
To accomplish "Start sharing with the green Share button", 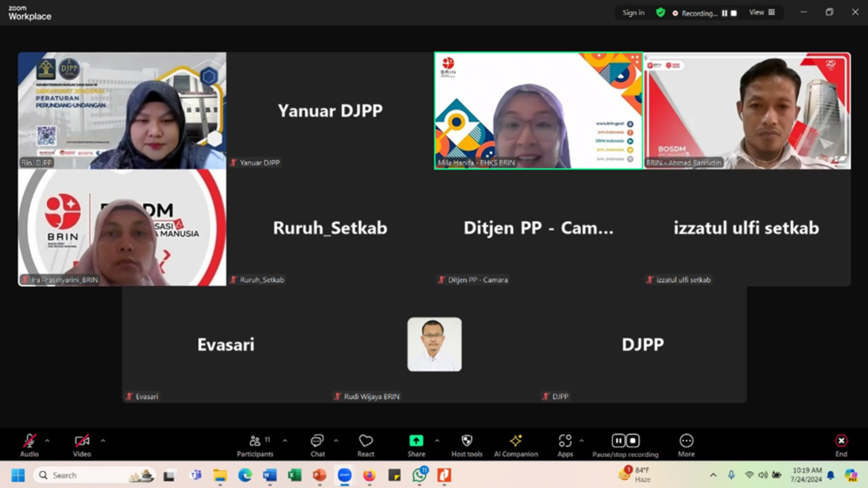I will 416,445.
